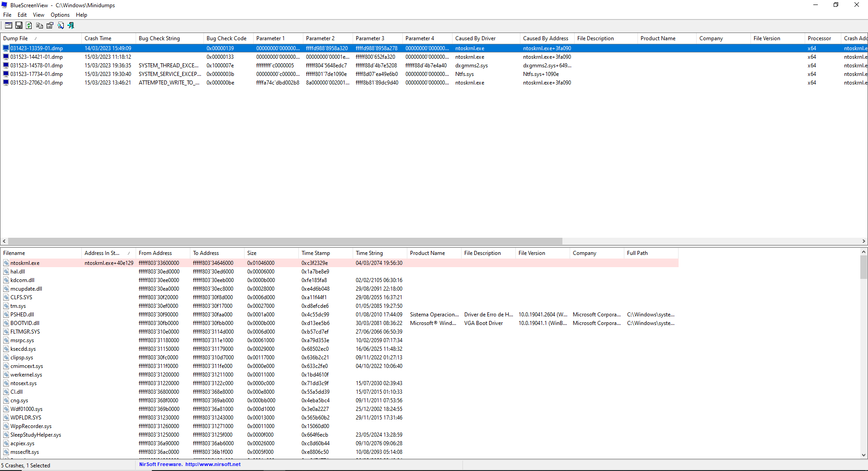This screenshot has height=471, width=868.
Task: Select crash time 15/03/2023 11:18:12
Action: coord(108,57)
